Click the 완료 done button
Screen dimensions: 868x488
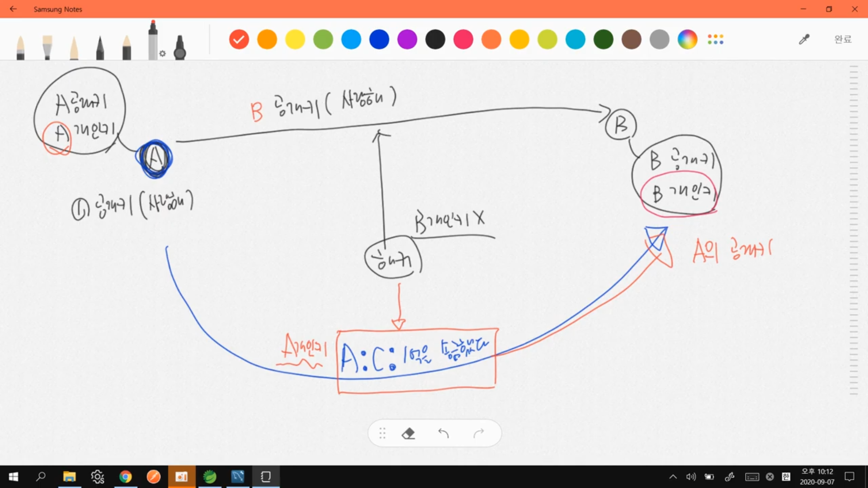click(x=843, y=40)
